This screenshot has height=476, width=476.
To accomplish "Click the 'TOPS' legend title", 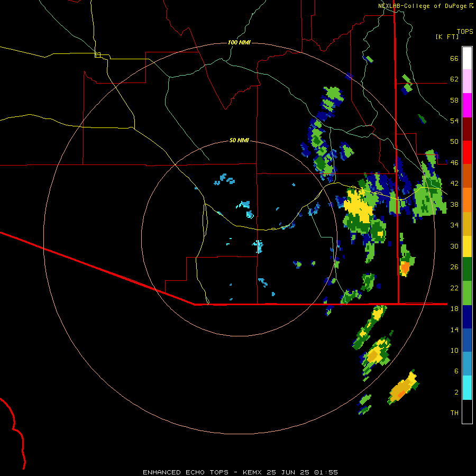I will coord(465,32).
